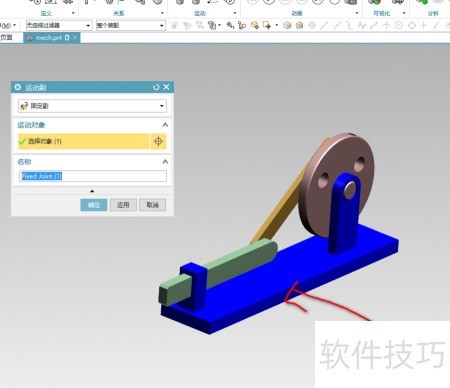Click the Fixed Joint name input field

(x=93, y=176)
